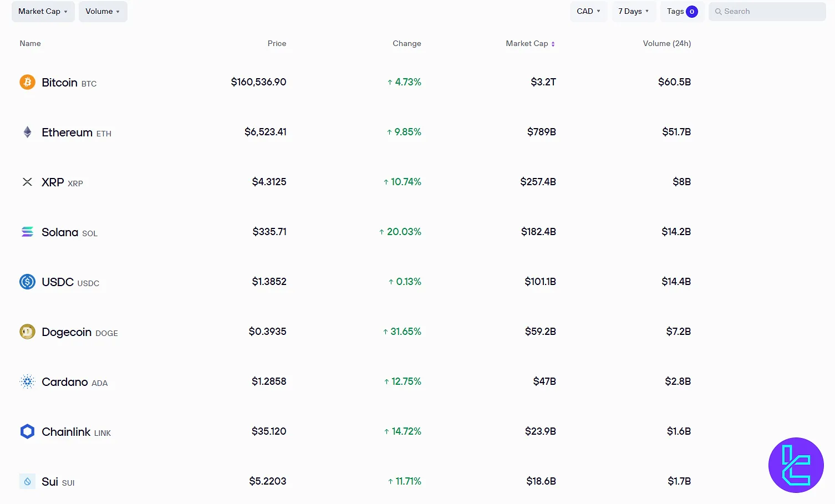Click the Solana striped logo icon
This screenshot has width=835, height=504.
click(27, 232)
